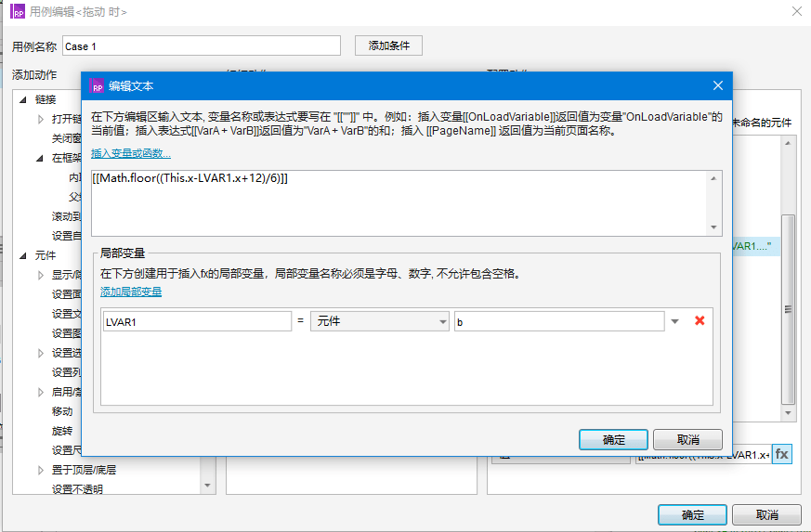
Task: Select the 移动 action in the list
Action: (x=62, y=411)
